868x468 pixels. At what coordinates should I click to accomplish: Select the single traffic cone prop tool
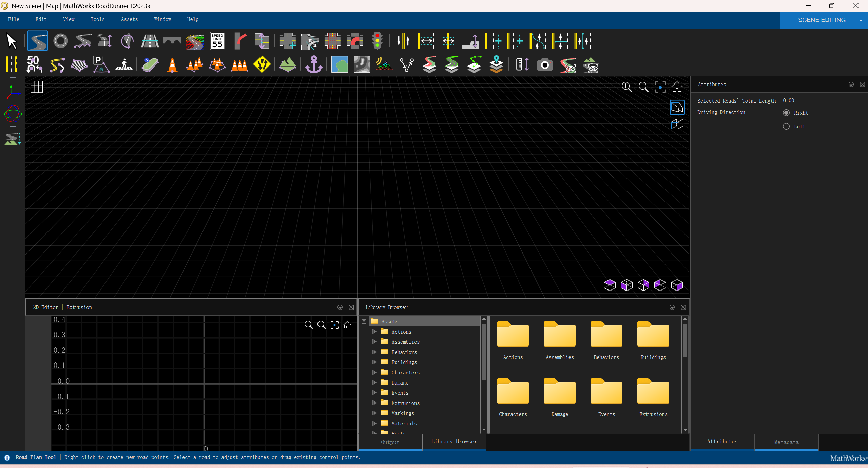coord(172,64)
